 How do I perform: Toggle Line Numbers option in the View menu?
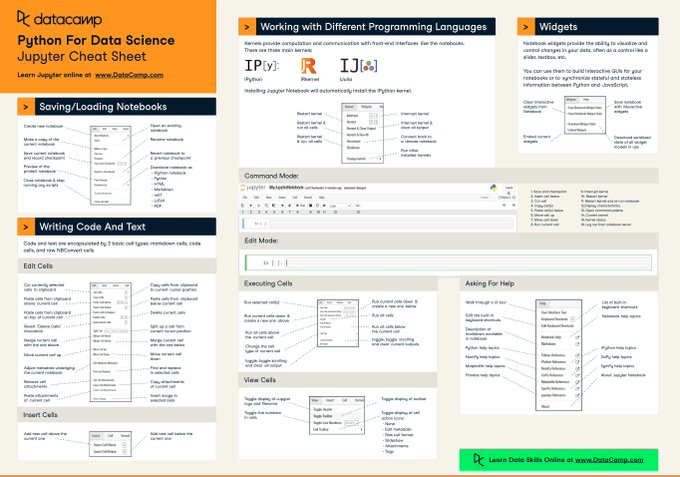[327, 423]
